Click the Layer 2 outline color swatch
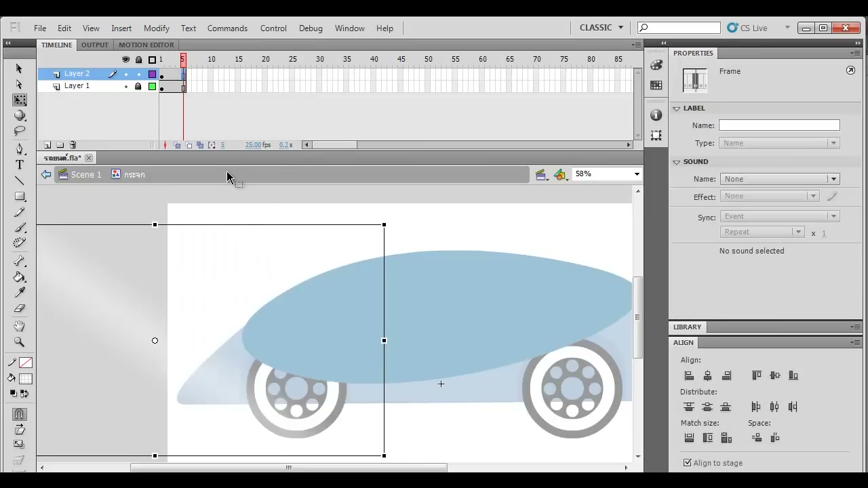This screenshot has height=488, width=868. click(x=152, y=74)
